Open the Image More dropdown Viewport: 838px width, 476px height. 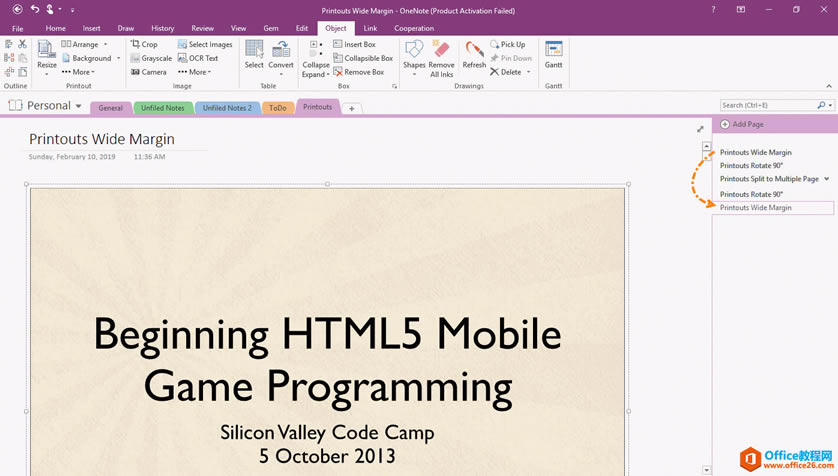(195, 72)
